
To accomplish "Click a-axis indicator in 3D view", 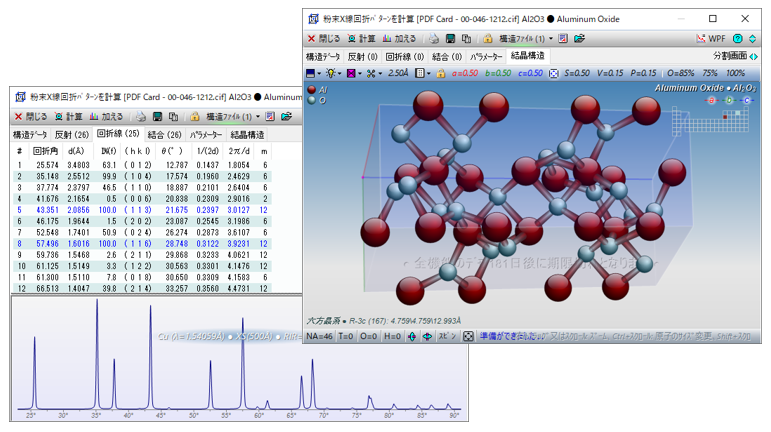I will coord(711,100).
